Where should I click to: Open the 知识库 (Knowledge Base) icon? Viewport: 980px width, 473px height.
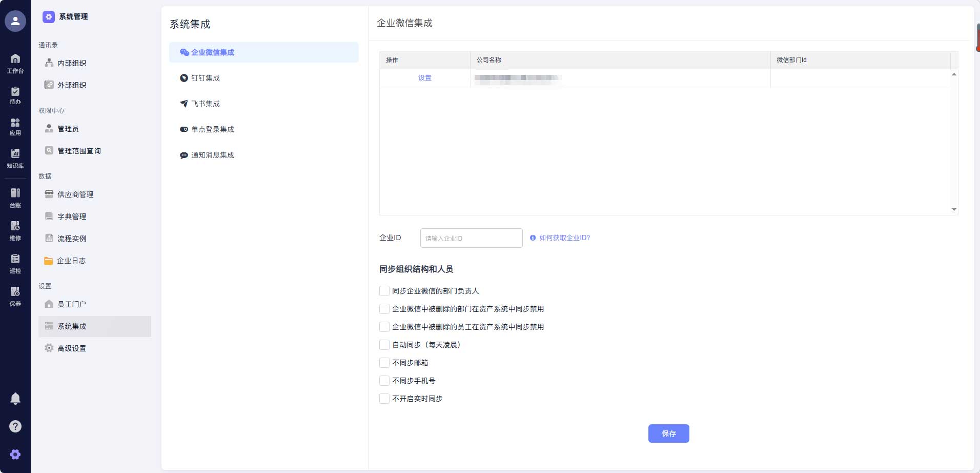pyautogui.click(x=15, y=157)
